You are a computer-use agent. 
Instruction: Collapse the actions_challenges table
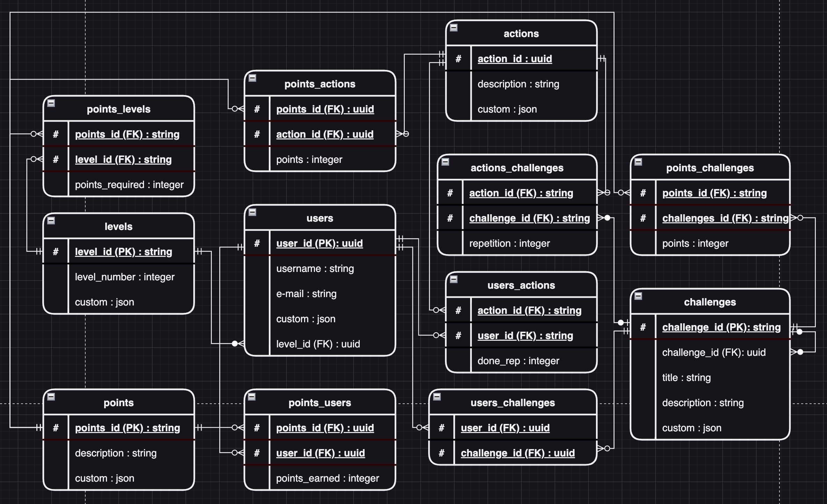[445, 162]
